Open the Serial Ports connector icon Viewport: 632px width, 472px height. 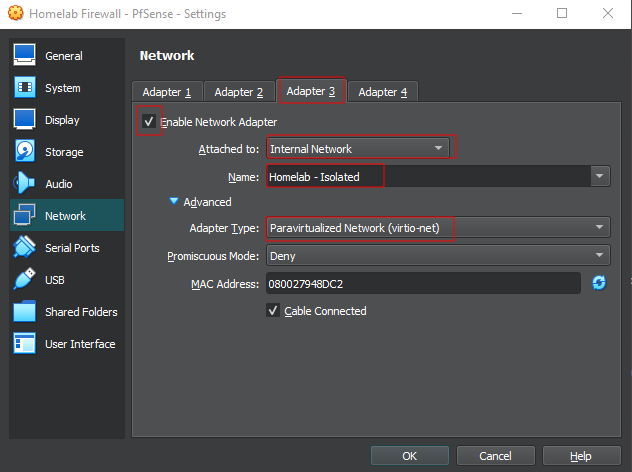tap(24, 247)
